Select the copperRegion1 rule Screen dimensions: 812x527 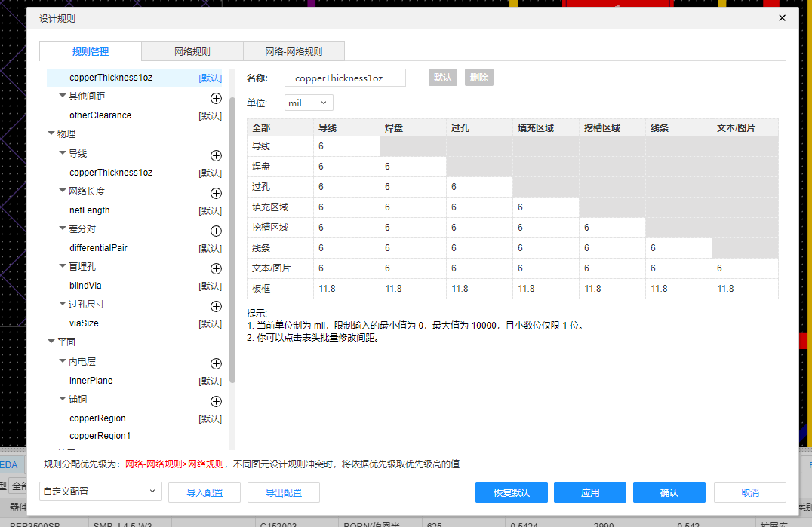tap(100, 436)
